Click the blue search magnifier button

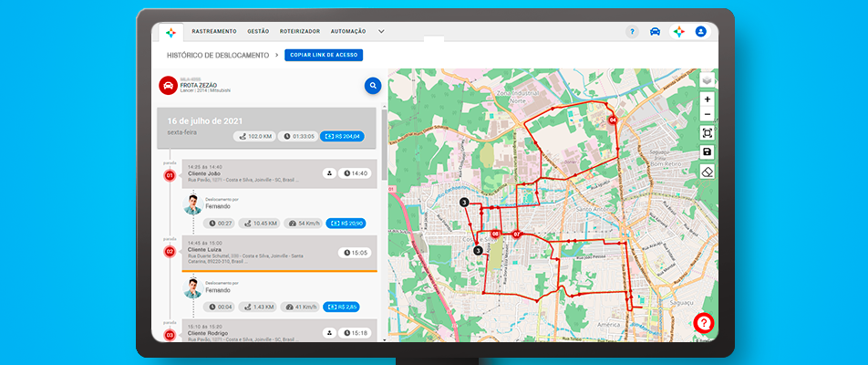(x=373, y=86)
